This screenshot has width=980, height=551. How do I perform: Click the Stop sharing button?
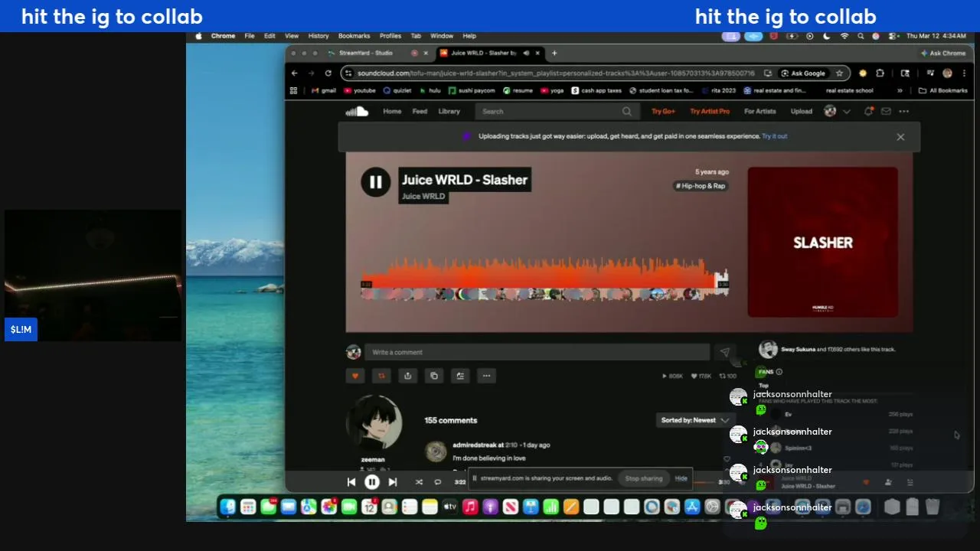(644, 479)
